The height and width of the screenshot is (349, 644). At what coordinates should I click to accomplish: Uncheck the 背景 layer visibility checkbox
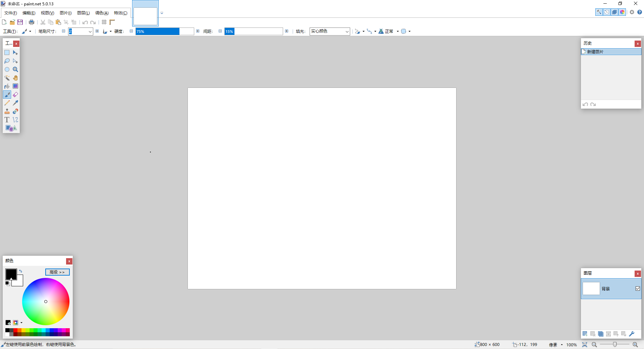[638, 289]
